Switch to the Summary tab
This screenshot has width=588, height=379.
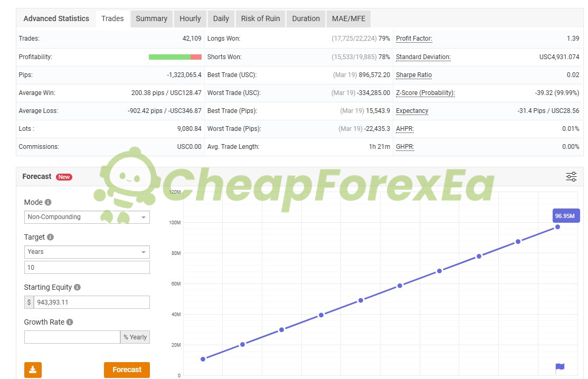(x=151, y=19)
